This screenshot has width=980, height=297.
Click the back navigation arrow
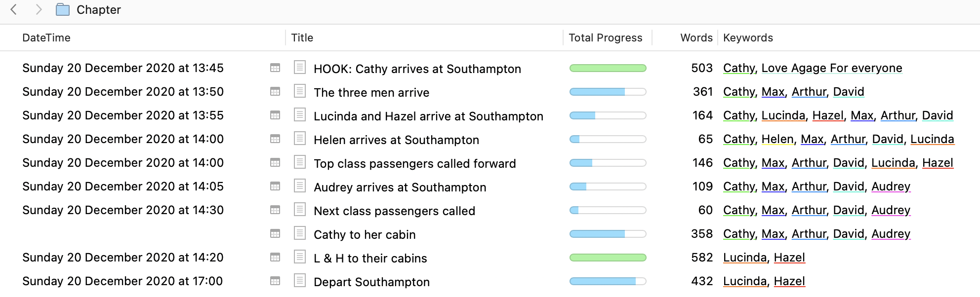(14, 9)
